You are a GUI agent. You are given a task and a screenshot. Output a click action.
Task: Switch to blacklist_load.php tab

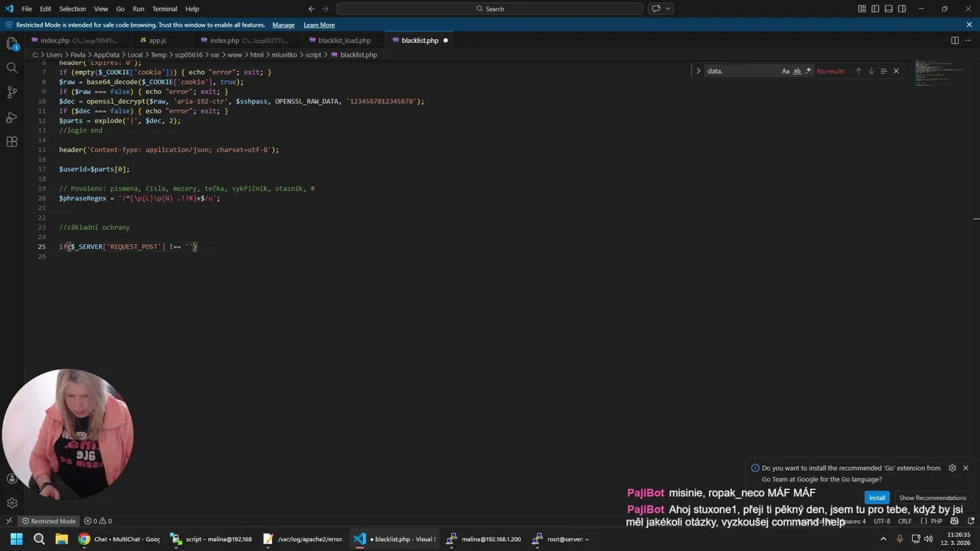point(344,41)
